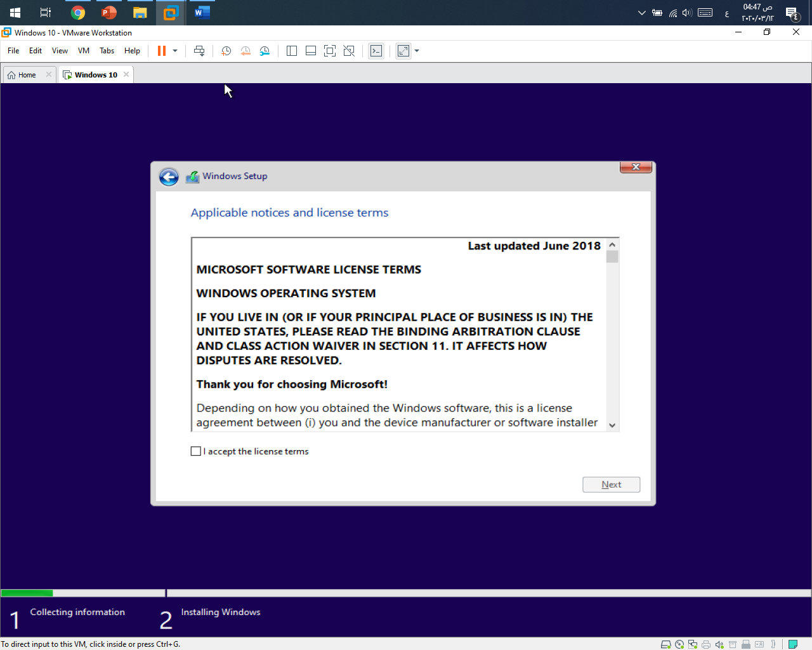This screenshot has height=650, width=812.
Task: Launch Google Chrome from the taskbar
Action: pos(78,13)
